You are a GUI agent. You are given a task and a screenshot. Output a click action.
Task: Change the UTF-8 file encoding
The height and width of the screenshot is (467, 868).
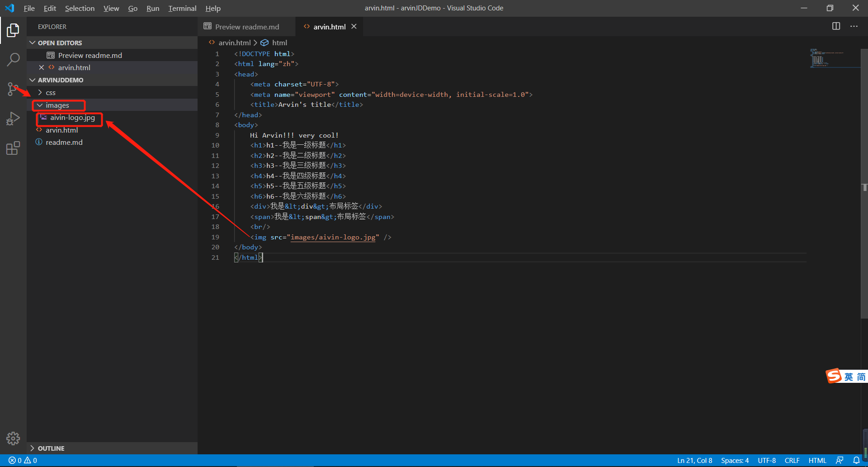click(767, 460)
